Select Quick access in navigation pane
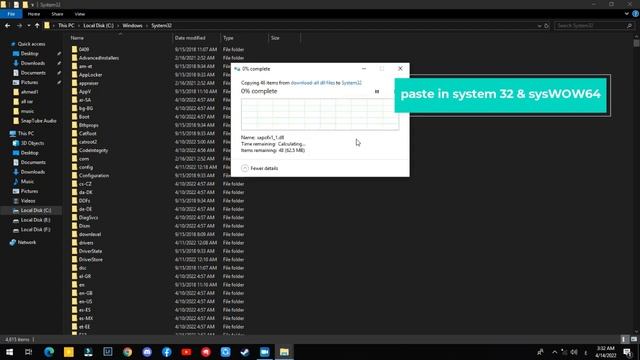This screenshot has width=640, height=360. (x=31, y=44)
